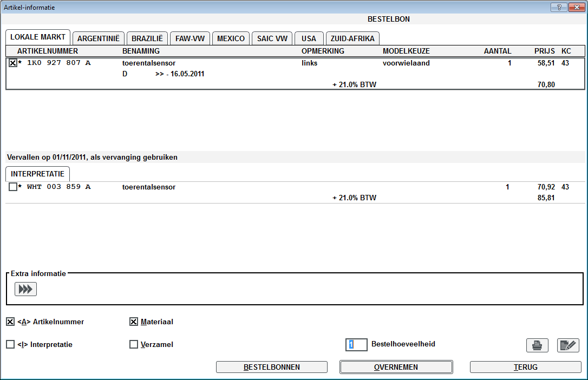Click the triple arrow extra information button
The image size is (588, 380).
coord(25,289)
